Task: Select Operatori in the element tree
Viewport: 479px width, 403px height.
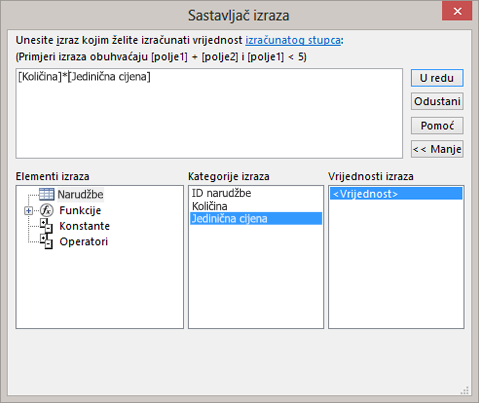Action: [84, 241]
